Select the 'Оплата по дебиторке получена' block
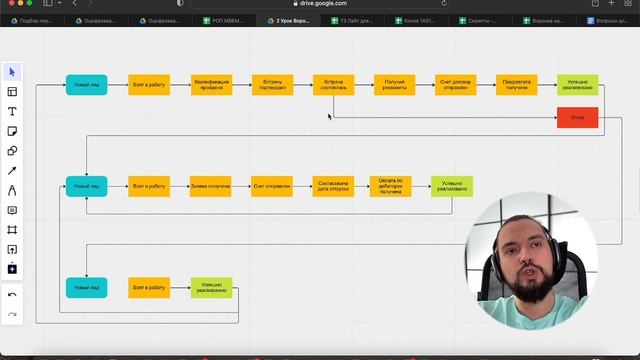640x360 pixels. pos(391,187)
